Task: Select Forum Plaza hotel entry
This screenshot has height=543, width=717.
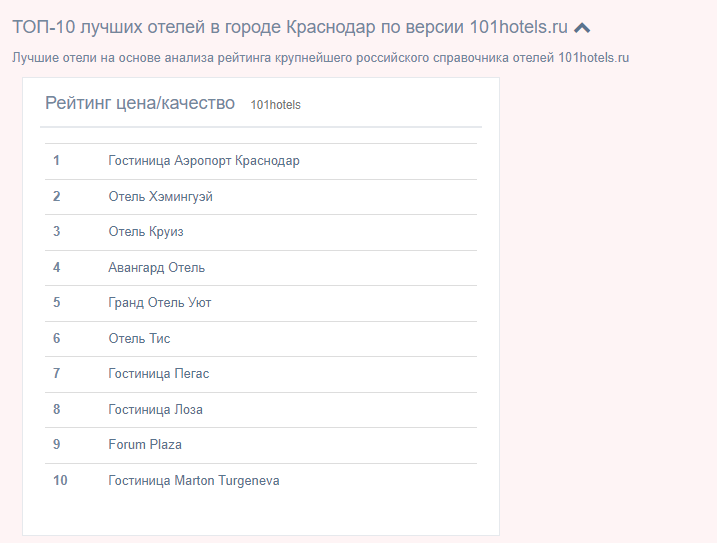Action: tap(145, 445)
